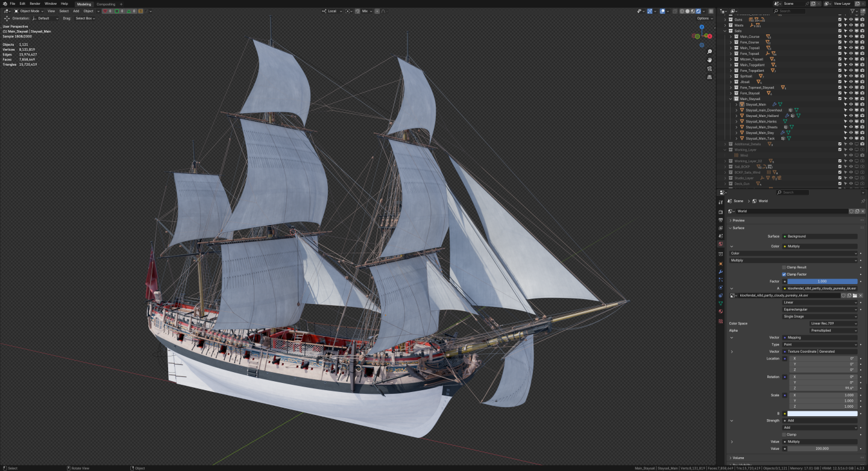
Task: Open the World properties tab icon
Action: [x=720, y=244]
